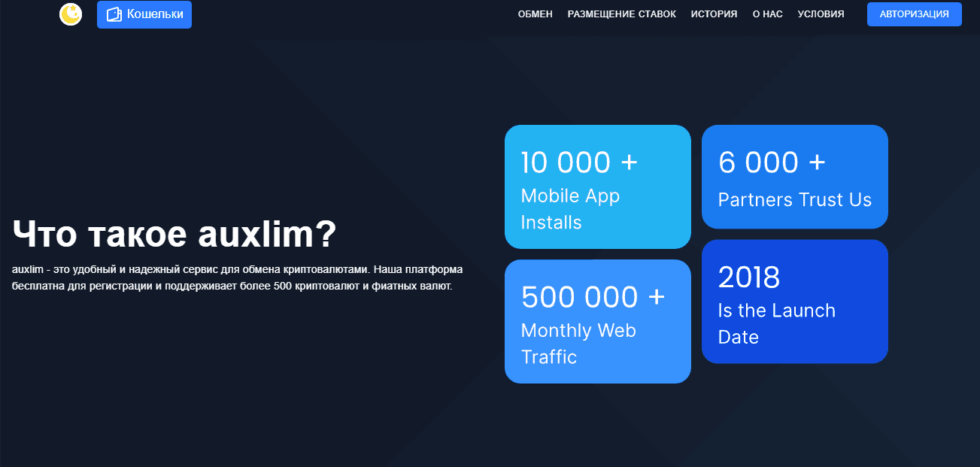Screen dimensions: 980x467
Task: Go to the ОБМЕН menu item
Action: [535, 14]
